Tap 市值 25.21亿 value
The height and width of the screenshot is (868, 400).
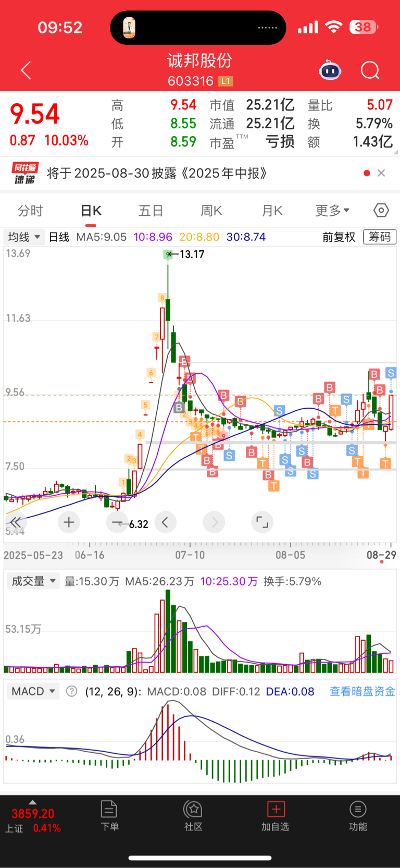[x=270, y=105]
